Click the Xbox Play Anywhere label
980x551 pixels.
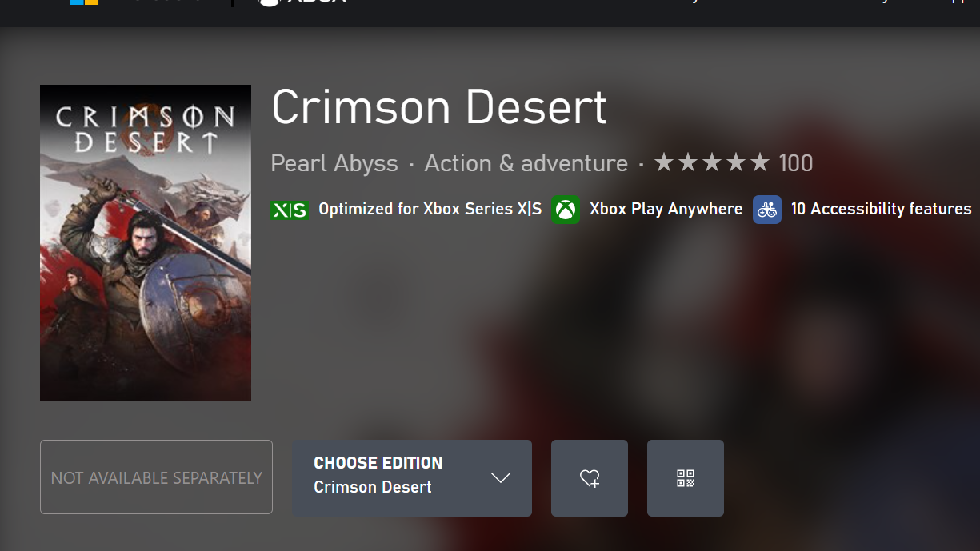pos(666,209)
